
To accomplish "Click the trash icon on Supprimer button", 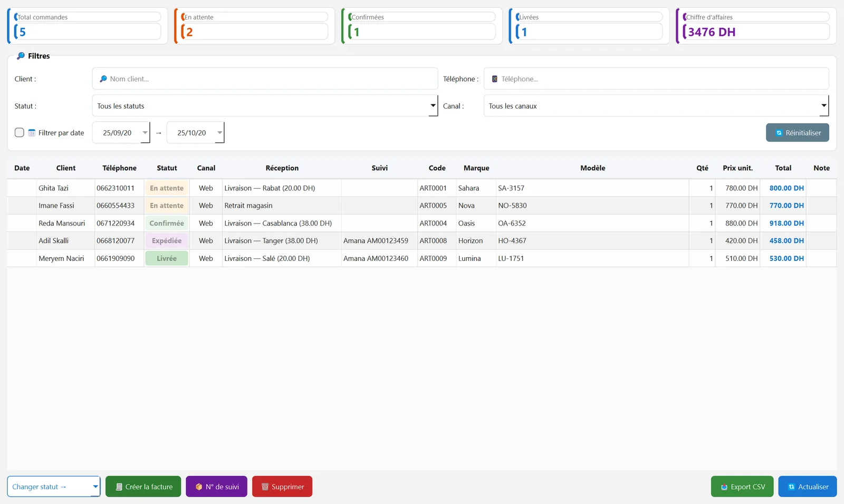I will point(265,487).
